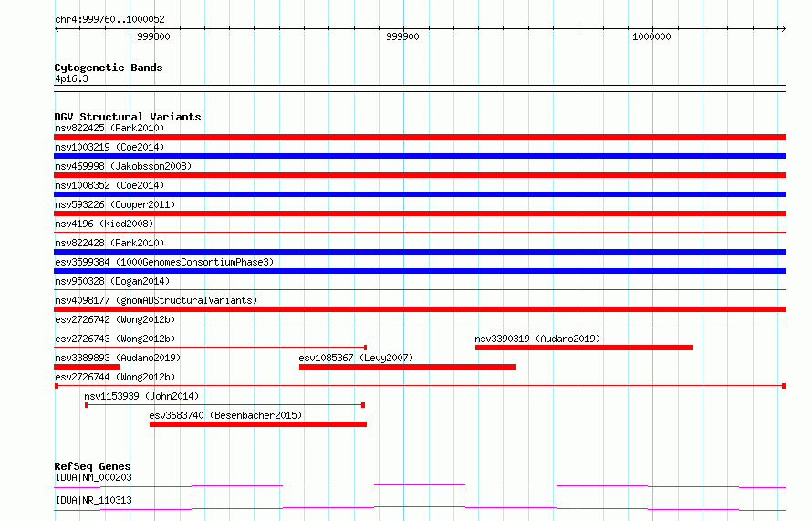Select the esv1085367 (Levy2007) label

pyautogui.click(x=356, y=358)
